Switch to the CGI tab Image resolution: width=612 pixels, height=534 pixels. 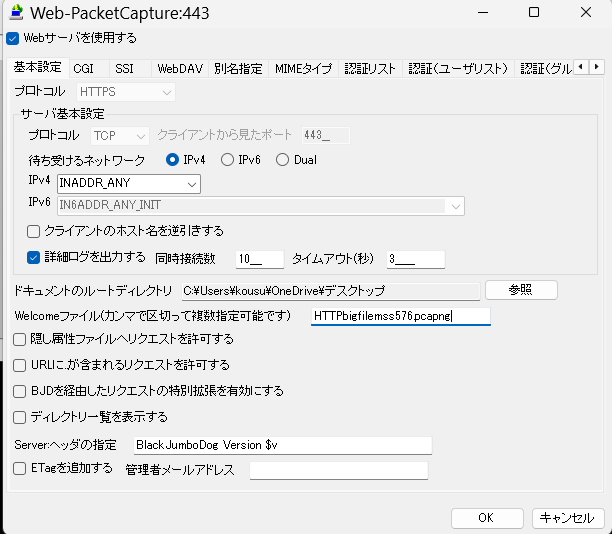pyautogui.click(x=83, y=69)
